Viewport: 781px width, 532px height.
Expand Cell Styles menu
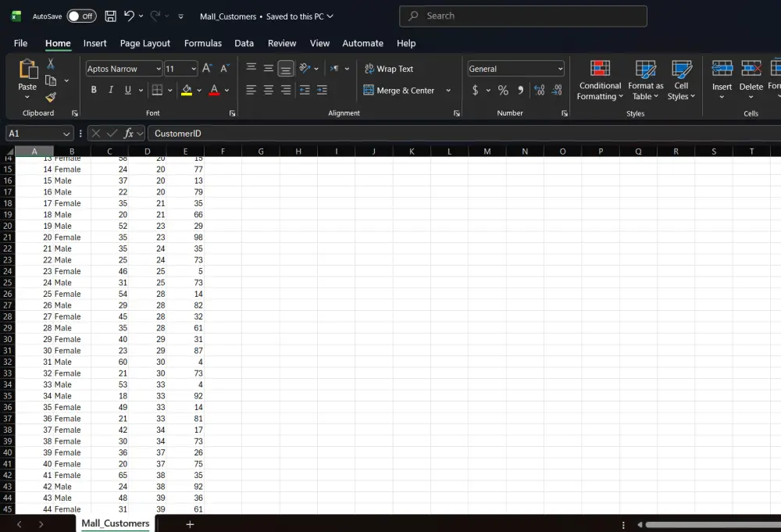point(681,80)
